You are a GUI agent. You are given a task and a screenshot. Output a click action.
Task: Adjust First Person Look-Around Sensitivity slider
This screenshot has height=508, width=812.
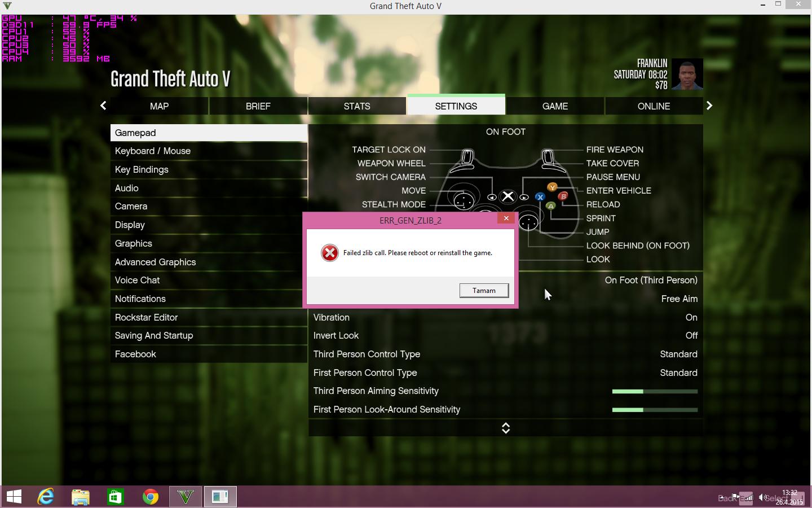pyautogui.click(x=655, y=410)
